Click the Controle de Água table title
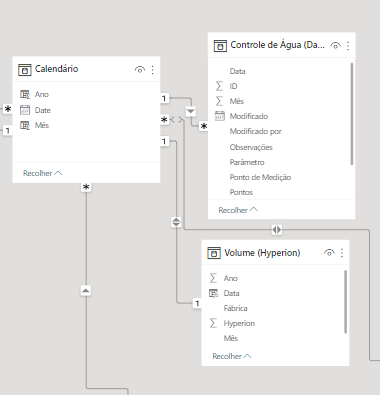This screenshot has height=395, width=380. click(x=277, y=45)
